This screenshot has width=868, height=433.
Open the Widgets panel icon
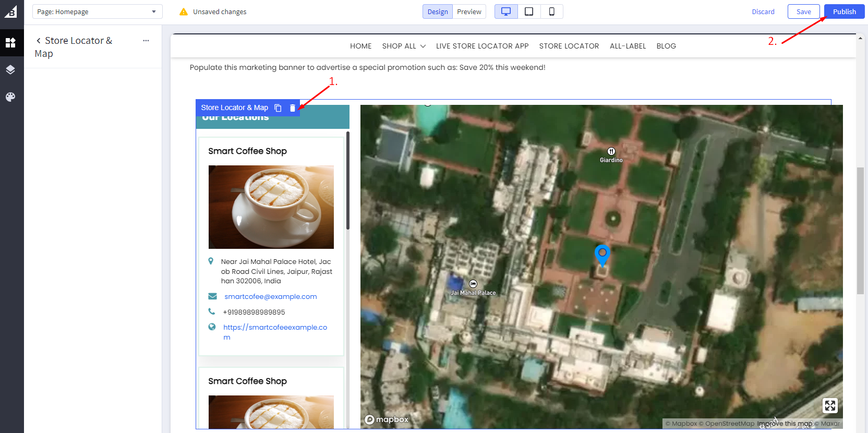pyautogui.click(x=10, y=43)
